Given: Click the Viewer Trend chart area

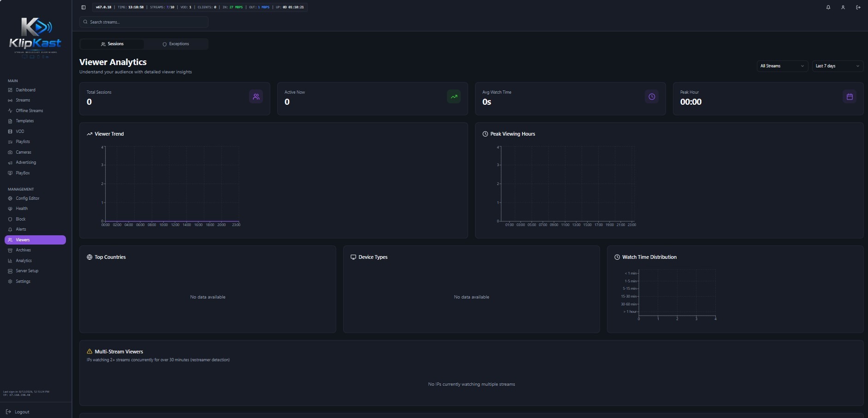Looking at the screenshot, I should [x=171, y=184].
